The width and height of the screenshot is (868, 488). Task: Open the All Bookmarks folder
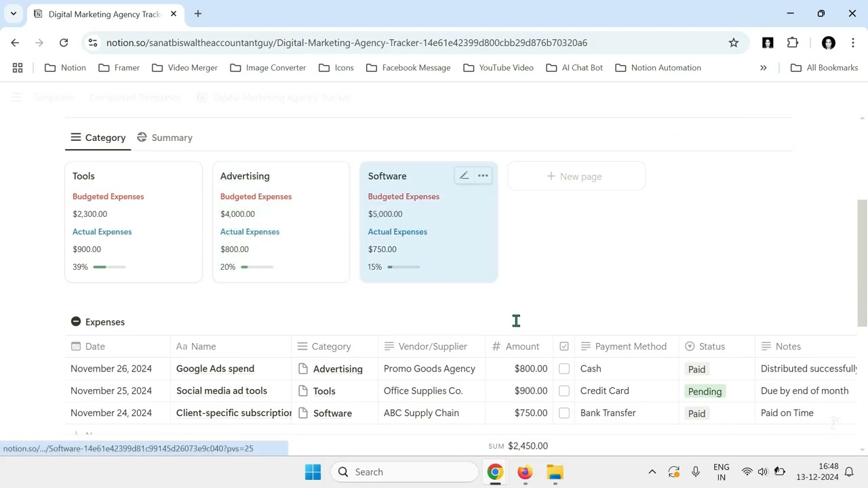pyautogui.click(x=825, y=68)
